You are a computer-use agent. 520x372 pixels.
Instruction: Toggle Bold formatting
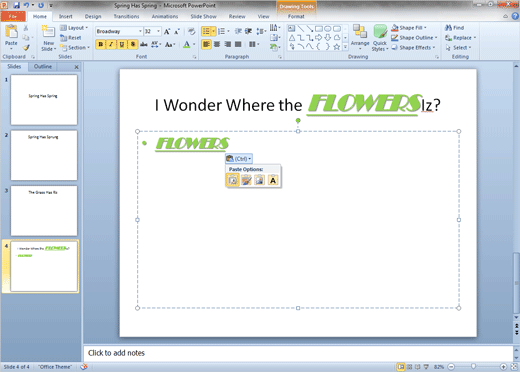[x=101, y=44]
